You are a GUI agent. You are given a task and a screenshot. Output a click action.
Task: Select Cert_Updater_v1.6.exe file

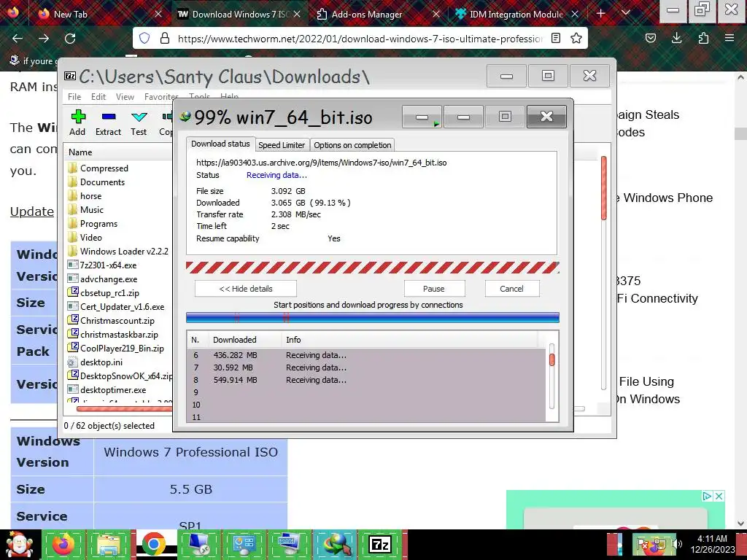(122, 307)
